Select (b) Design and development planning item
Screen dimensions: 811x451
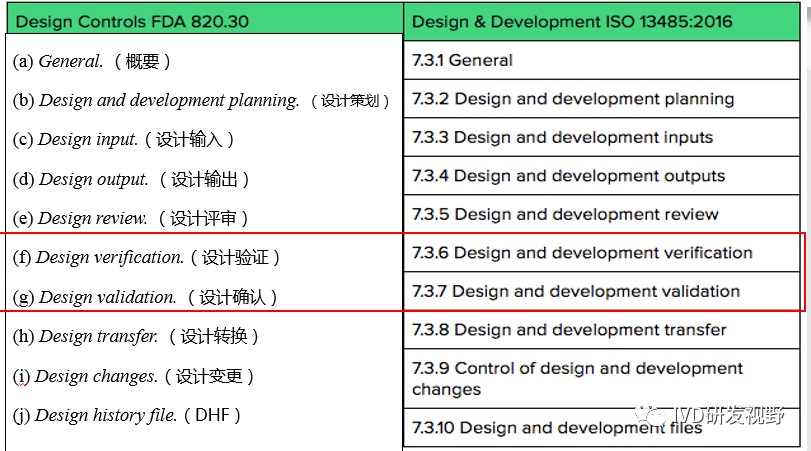(x=200, y=100)
